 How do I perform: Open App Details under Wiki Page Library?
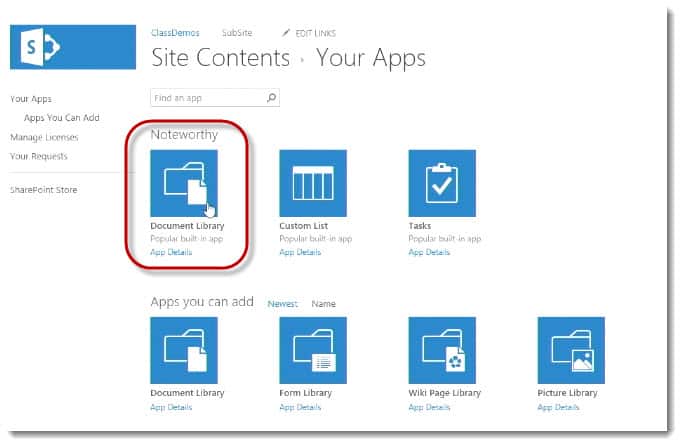point(429,407)
